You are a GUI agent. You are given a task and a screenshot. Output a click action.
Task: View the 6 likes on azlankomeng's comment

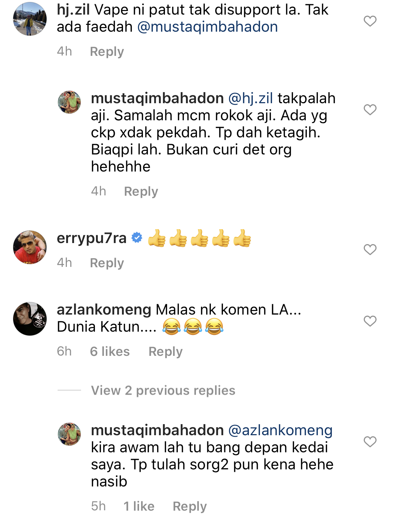[x=110, y=352]
